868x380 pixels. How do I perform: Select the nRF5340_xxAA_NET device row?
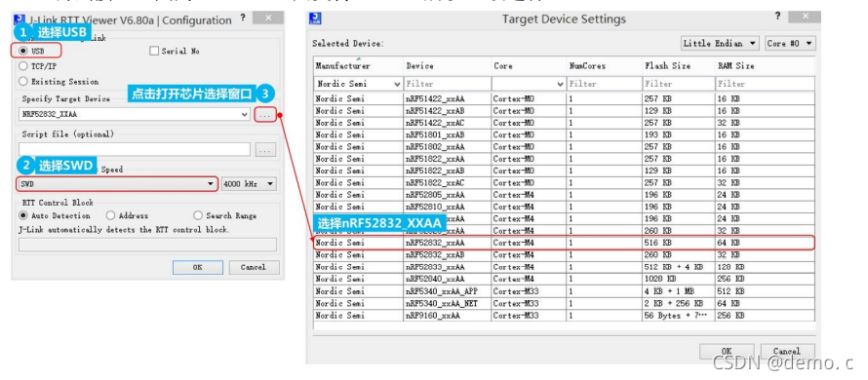coord(564,304)
